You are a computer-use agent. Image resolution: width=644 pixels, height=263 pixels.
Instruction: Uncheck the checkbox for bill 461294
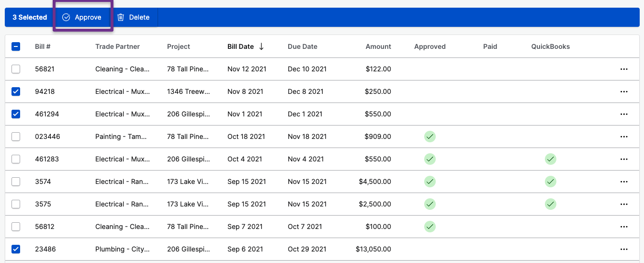[x=16, y=114]
